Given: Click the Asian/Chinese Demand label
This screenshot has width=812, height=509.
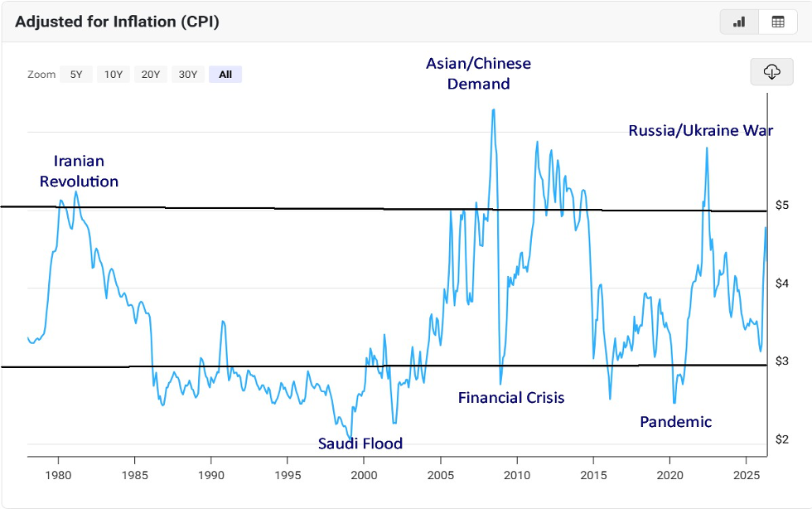Looking at the screenshot, I should 479,74.
